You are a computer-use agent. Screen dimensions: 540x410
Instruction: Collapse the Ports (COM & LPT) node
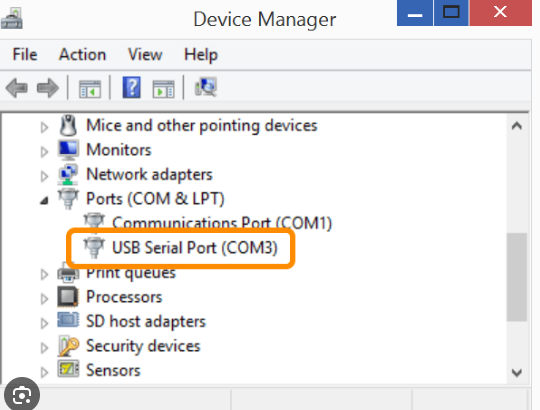pos(44,200)
